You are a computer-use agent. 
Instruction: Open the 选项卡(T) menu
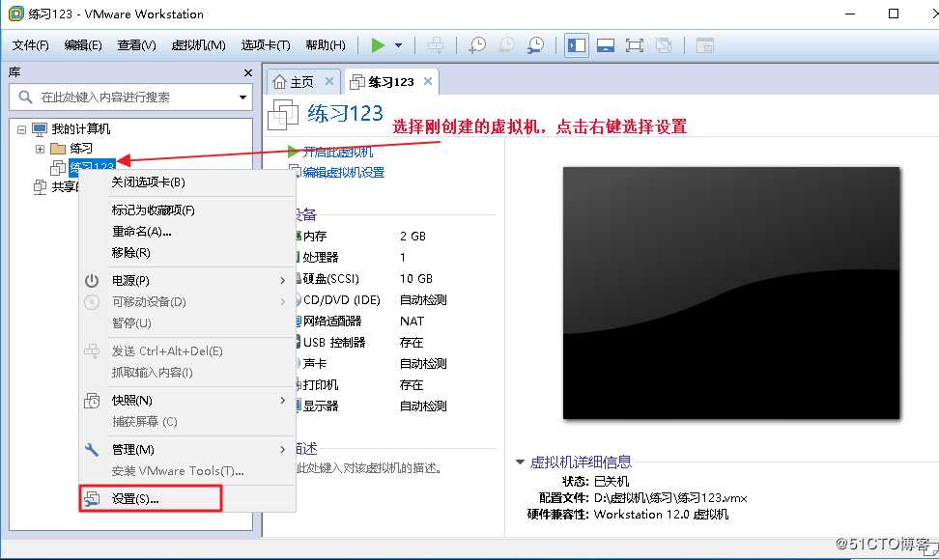(266, 45)
